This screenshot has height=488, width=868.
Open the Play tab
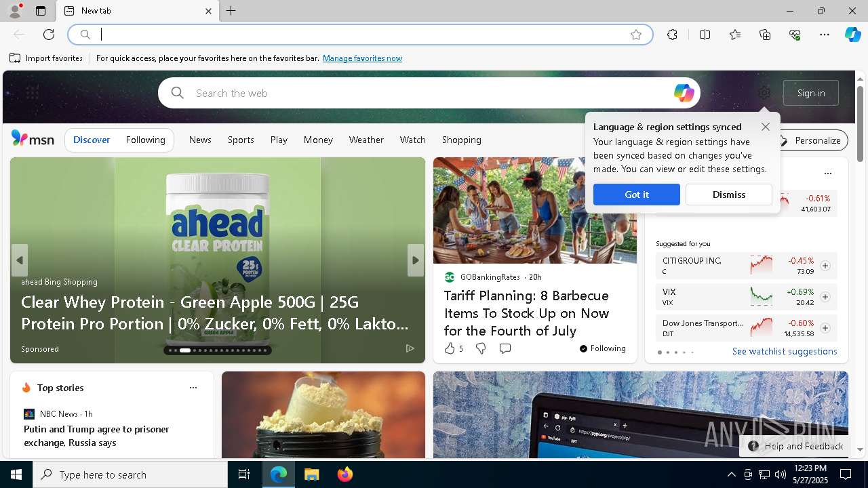[279, 140]
